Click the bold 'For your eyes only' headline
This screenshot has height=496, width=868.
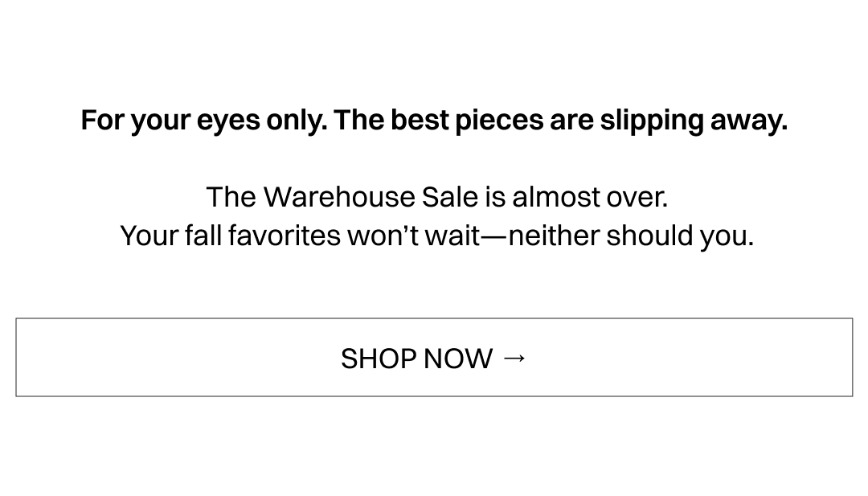[434, 121]
